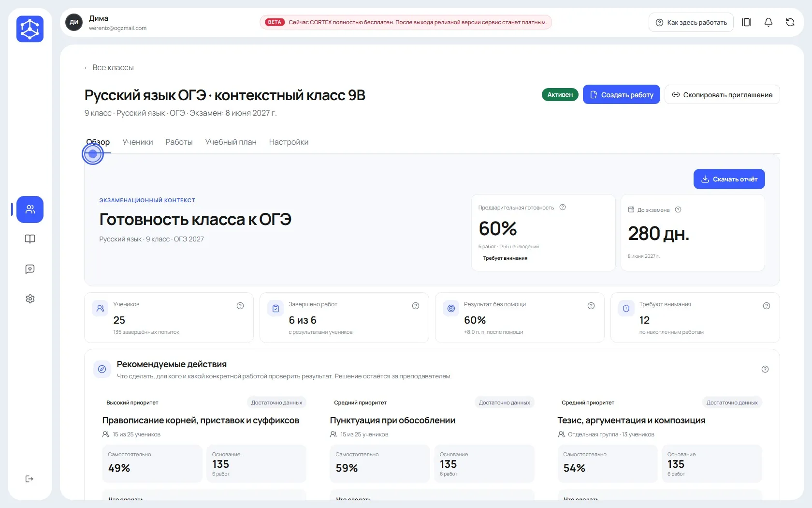
Task: Open the classes section in sidebar
Action: point(30,209)
